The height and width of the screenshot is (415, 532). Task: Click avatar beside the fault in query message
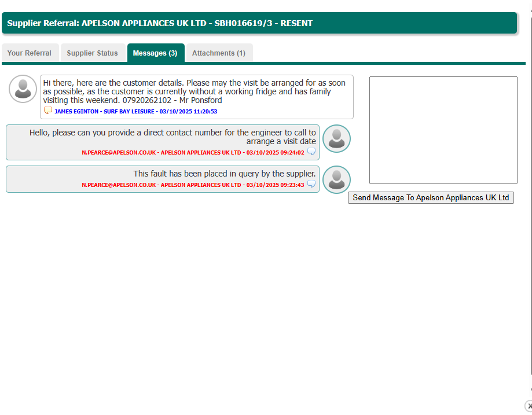pyautogui.click(x=336, y=179)
